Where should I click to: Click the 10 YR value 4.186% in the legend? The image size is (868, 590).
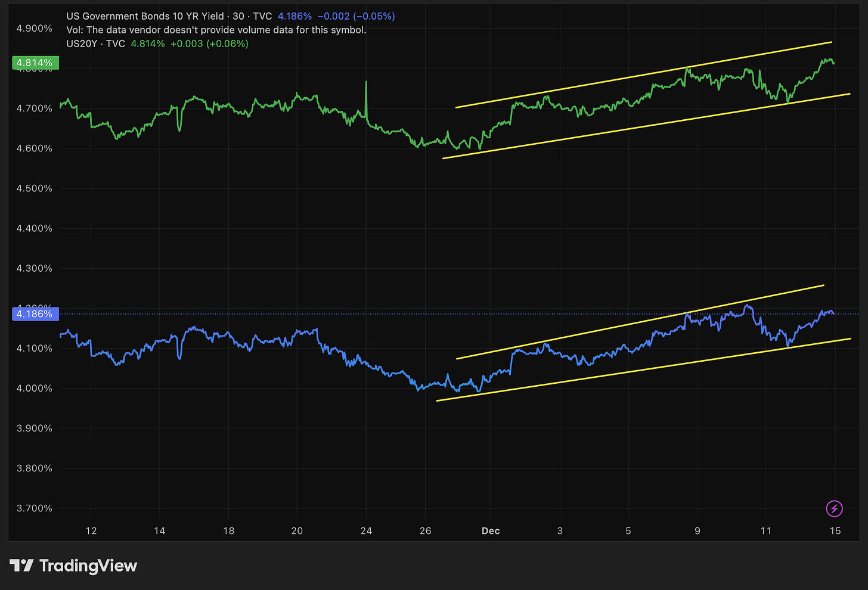294,16
